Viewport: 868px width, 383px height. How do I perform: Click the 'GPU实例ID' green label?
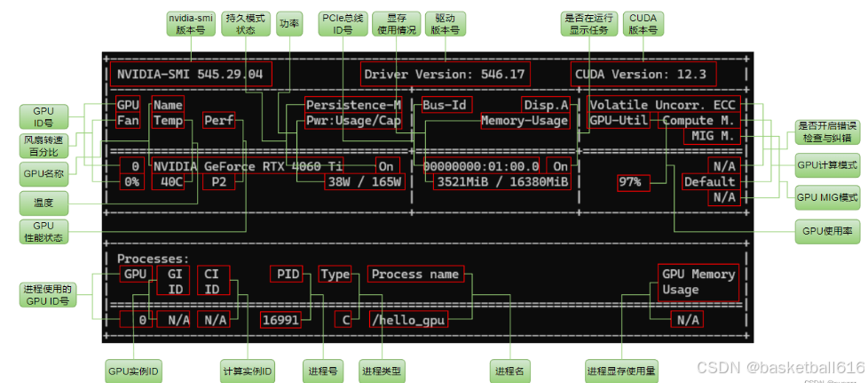pos(134,371)
